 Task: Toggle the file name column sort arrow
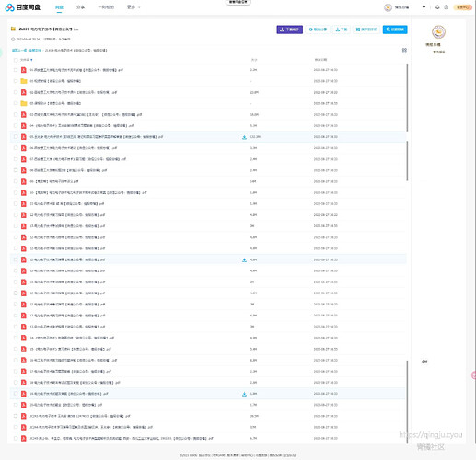[x=31, y=60]
